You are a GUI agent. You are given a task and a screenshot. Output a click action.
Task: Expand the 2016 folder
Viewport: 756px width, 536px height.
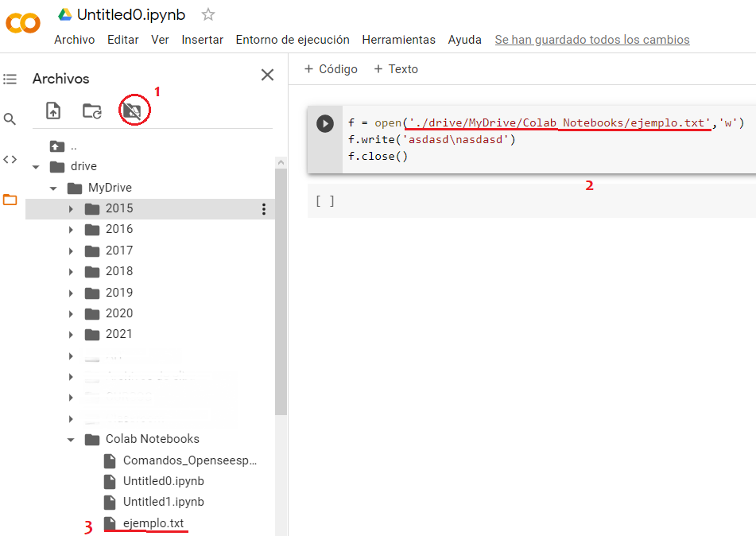[70, 229]
